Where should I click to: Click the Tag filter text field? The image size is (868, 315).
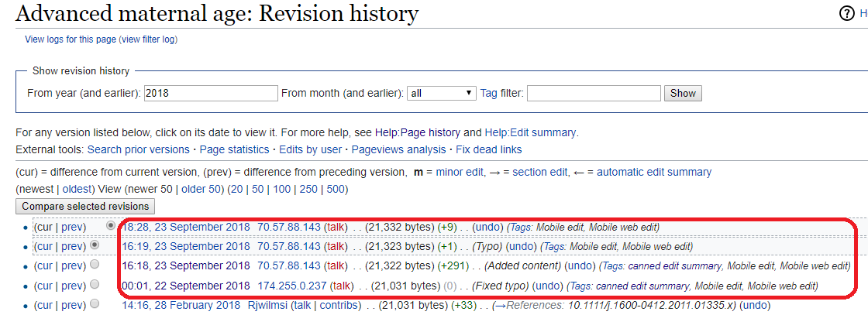(x=594, y=93)
